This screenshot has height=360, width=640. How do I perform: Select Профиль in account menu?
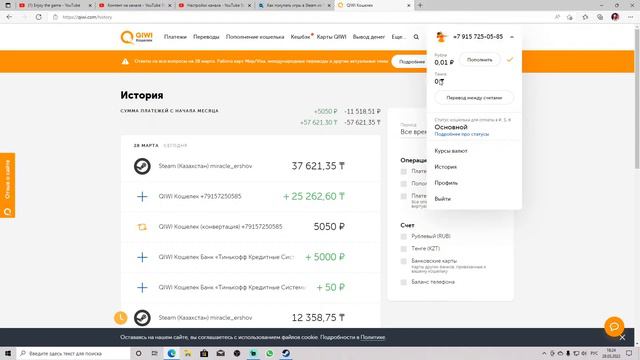[446, 183]
